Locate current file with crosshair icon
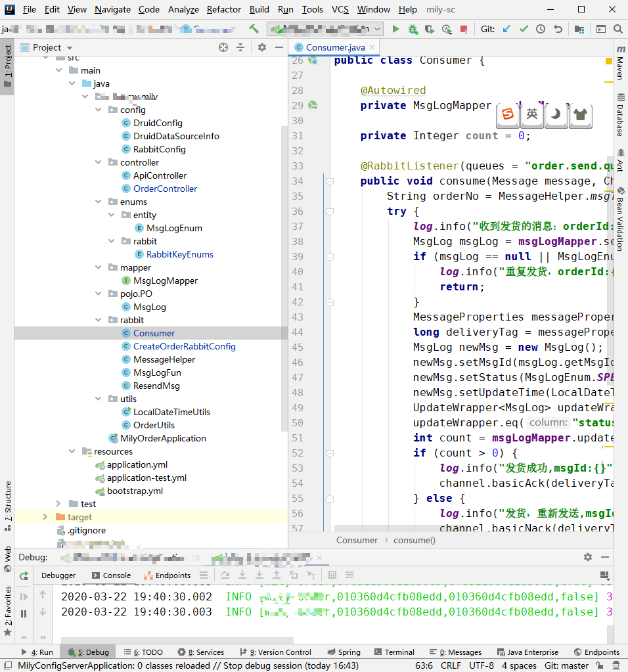628x672 pixels. pos(223,47)
